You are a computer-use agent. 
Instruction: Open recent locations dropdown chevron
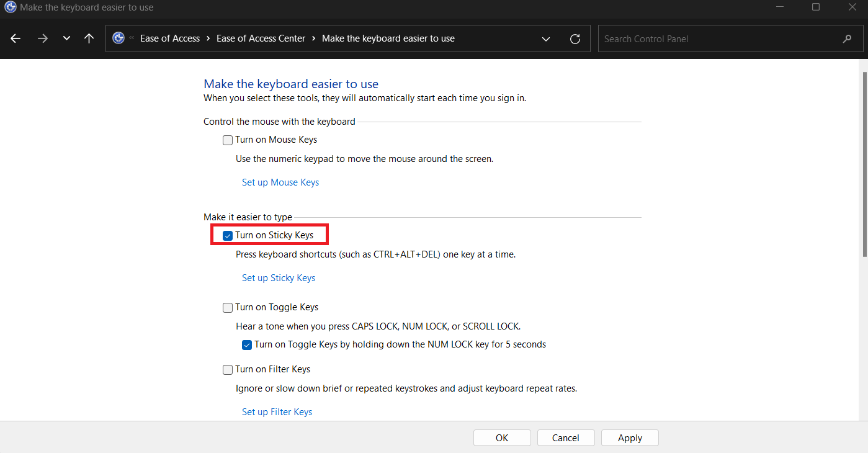coord(66,38)
